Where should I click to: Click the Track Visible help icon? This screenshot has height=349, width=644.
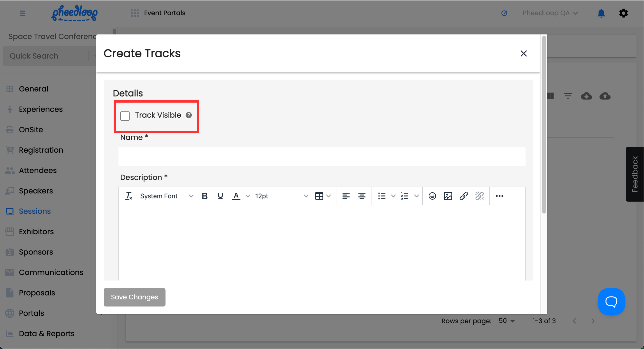tap(188, 115)
